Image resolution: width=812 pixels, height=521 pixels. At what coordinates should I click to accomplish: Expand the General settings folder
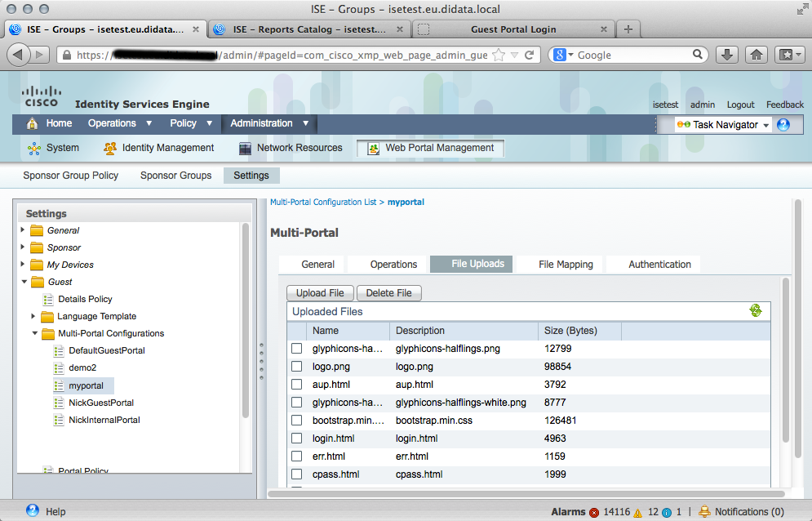(x=22, y=229)
